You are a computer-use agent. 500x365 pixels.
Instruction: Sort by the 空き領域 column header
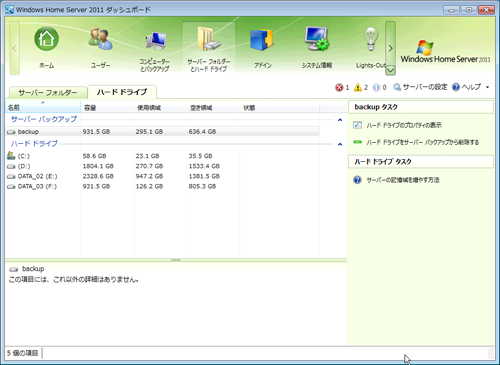(x=213, y=108)
